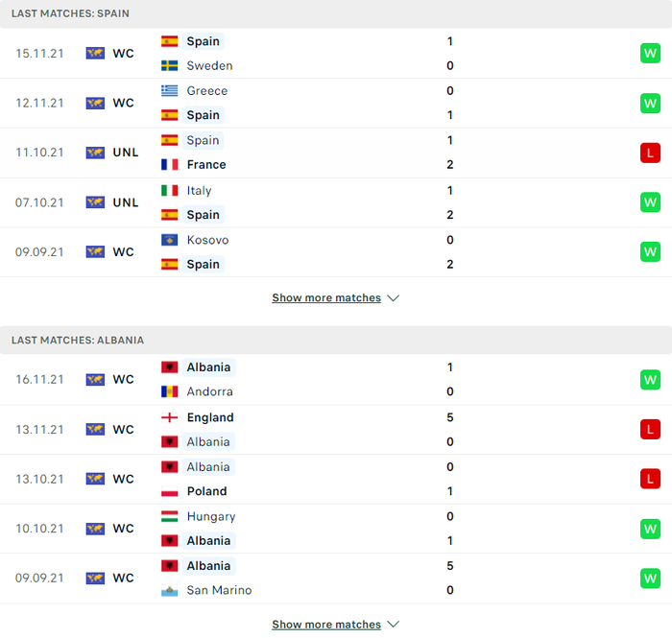
Task: Show more matches for Spain
Action: (326, 298)
